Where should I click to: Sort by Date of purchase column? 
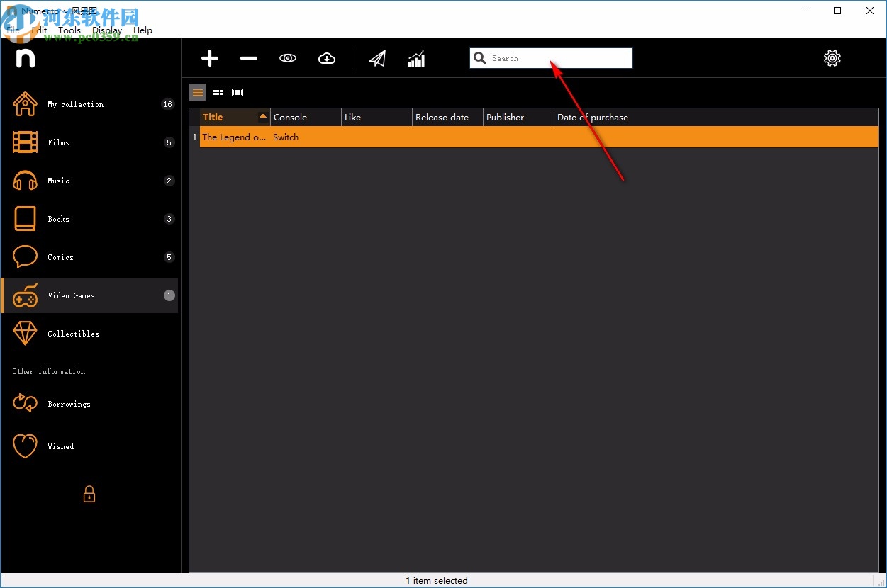point(593,118)
